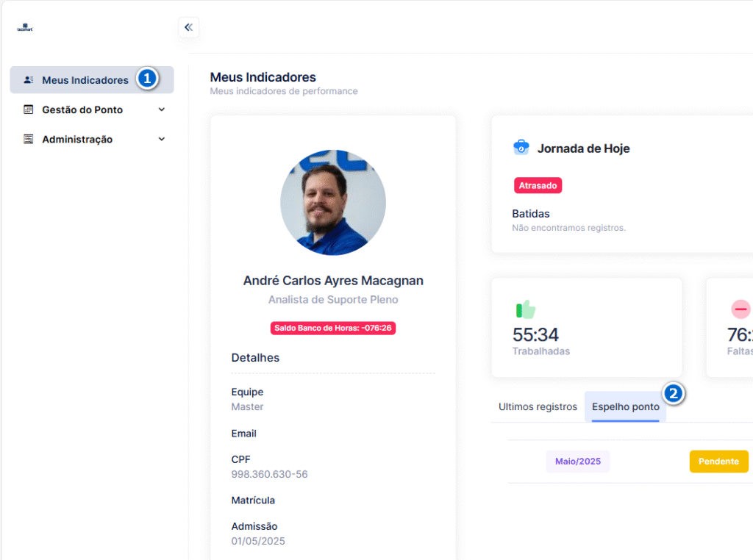The image size is (753, 560).
Task: Click Saldo Banco de Horas badge
Action: pyautogui.click(x=333, y=329)
